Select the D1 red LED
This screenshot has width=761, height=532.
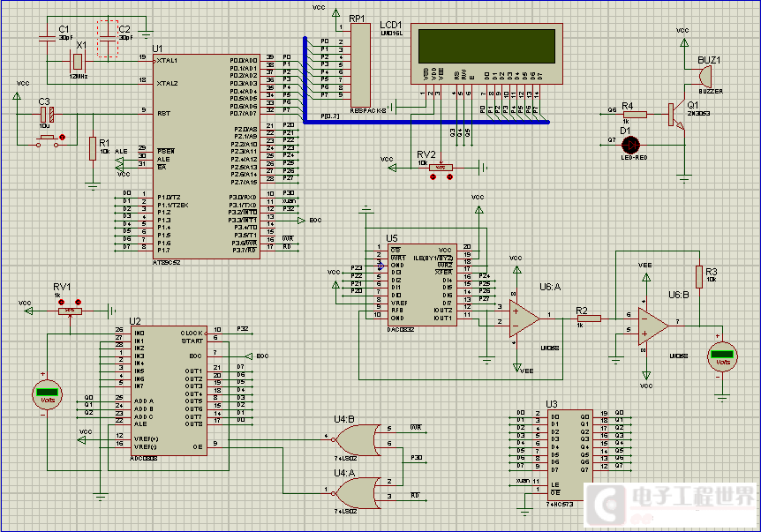(x=630, y=144)
